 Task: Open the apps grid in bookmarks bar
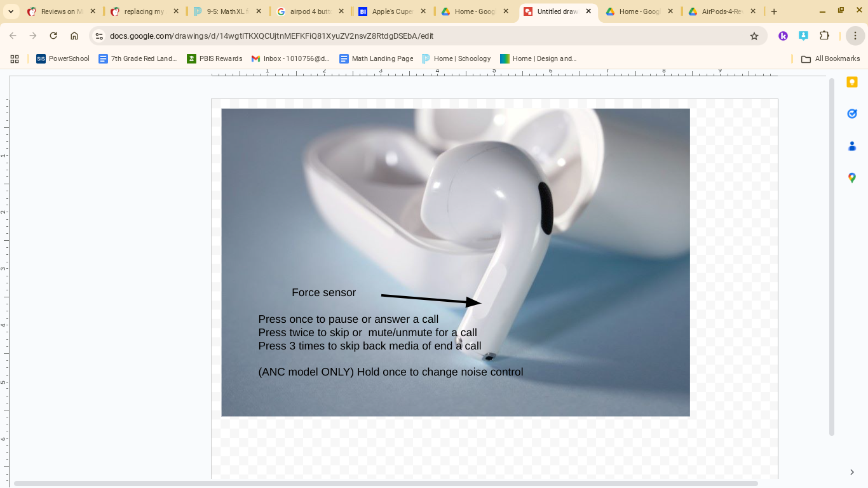pos(15,58)
